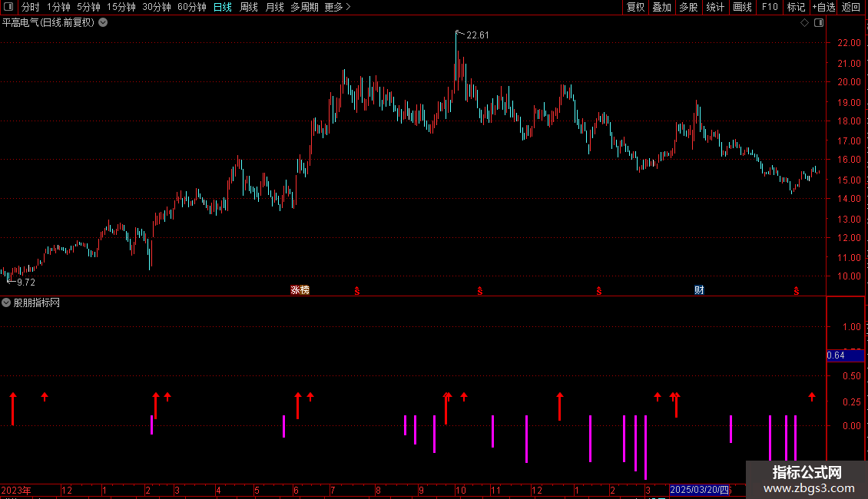Click the 股朋指标网 indicator name

point(37,302)
